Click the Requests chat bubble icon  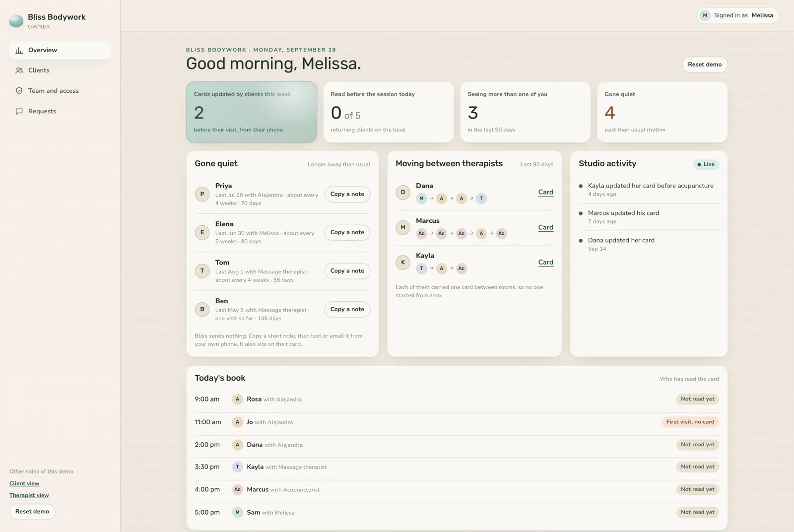[x=19, y=111]
